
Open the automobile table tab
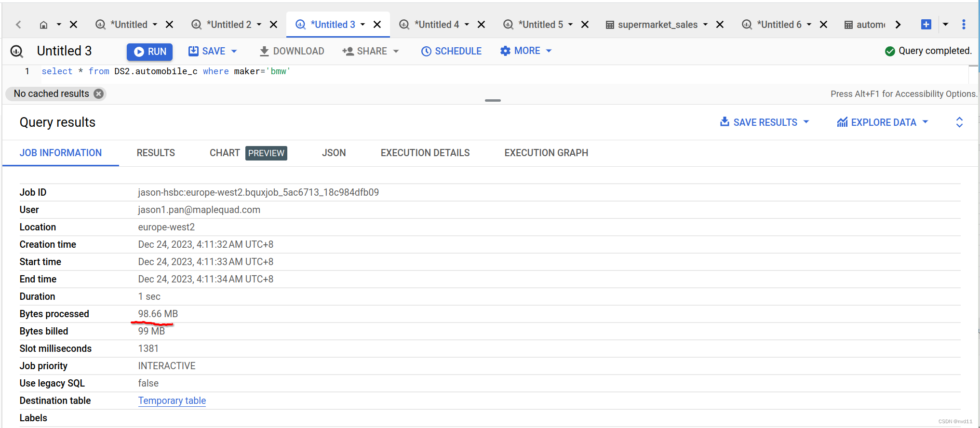pos(865,25)
